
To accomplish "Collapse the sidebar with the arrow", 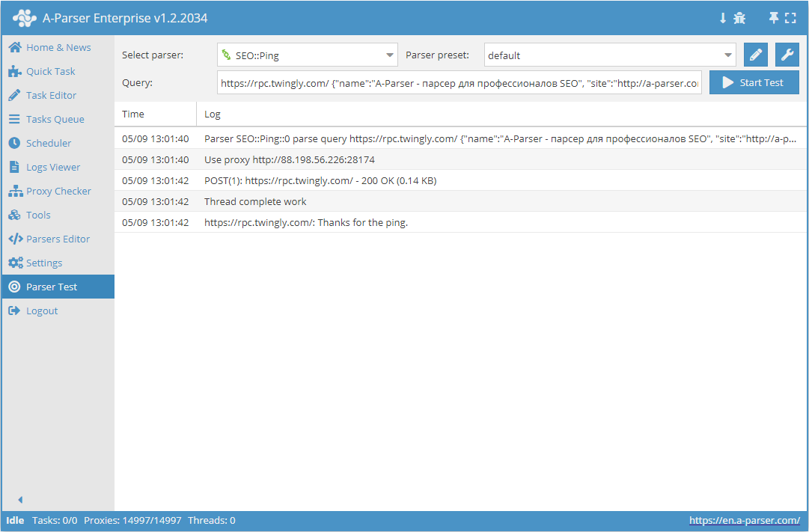I will pyautogui.click(x=20, y=500).
